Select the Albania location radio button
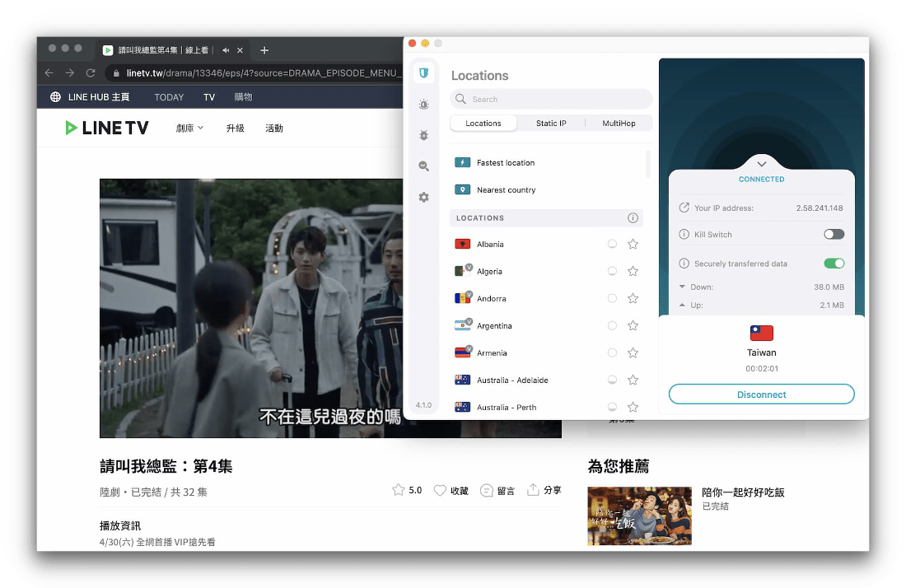 [x=612, y=244]
